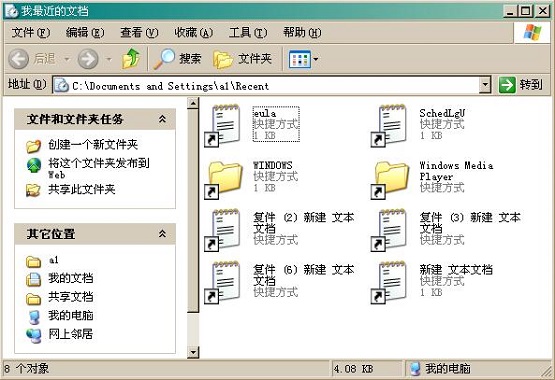Click the Back (后退) arrow button
This screenshot has height=380, width=555.
18,59
